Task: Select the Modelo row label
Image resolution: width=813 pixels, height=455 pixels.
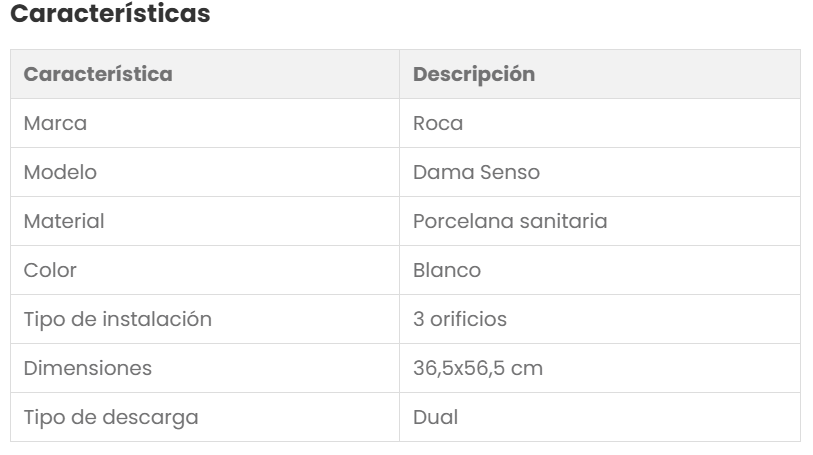Action: click(x=60, y=173)
